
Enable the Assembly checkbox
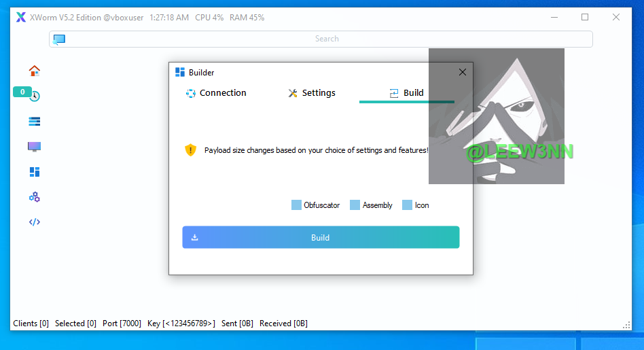click(355, 205)
